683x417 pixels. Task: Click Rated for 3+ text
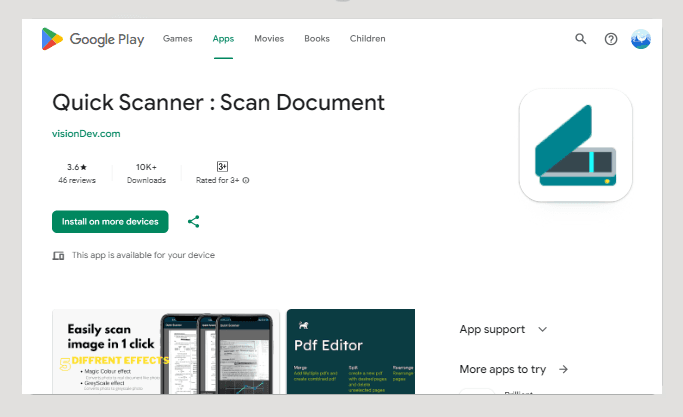coord(217,180)
